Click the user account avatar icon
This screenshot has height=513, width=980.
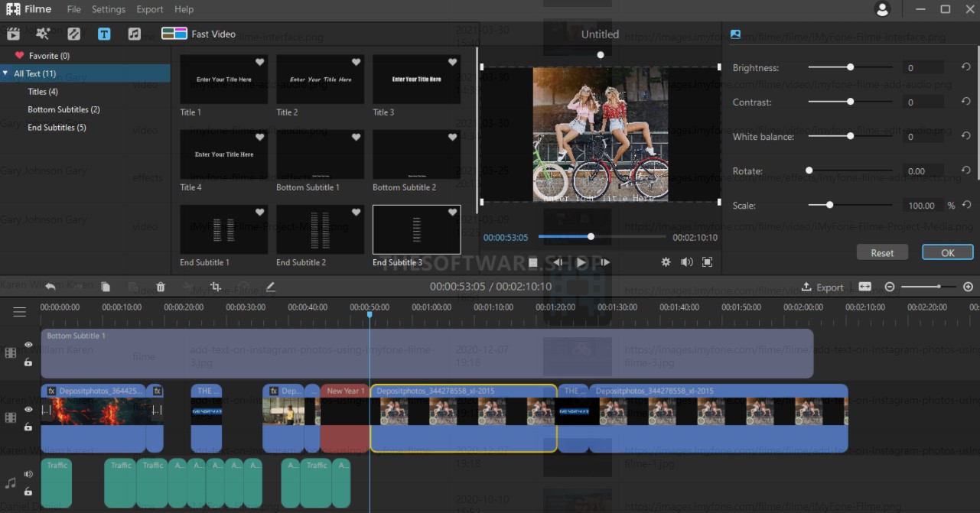coord(882,9)
